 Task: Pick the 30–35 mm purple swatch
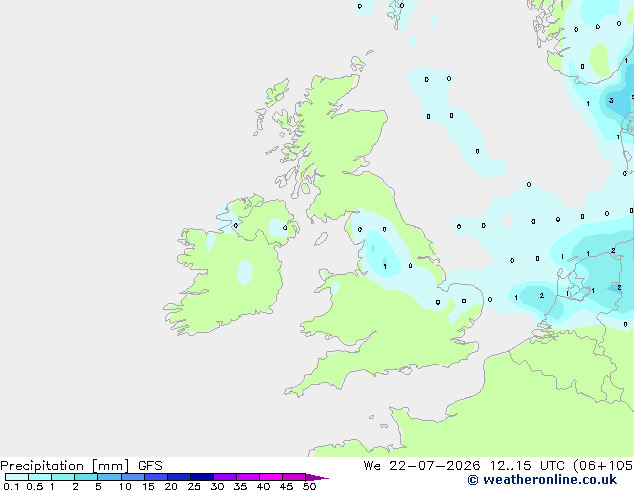225,477
